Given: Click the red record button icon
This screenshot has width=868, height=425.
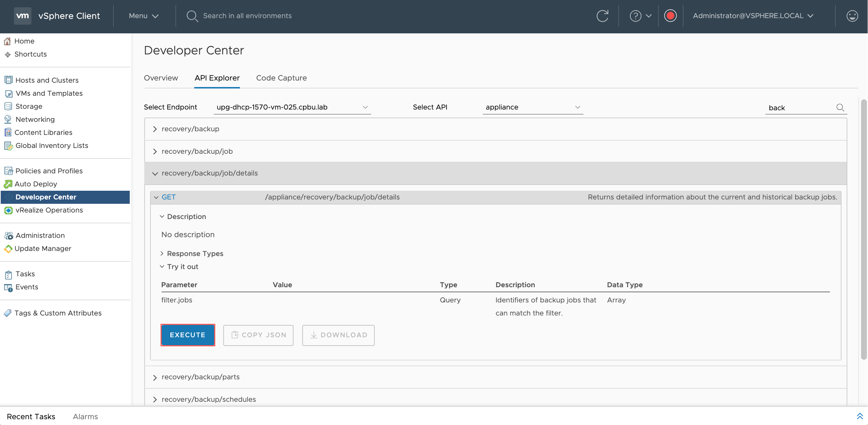Looking at the screenshot, I should (670, 16).
